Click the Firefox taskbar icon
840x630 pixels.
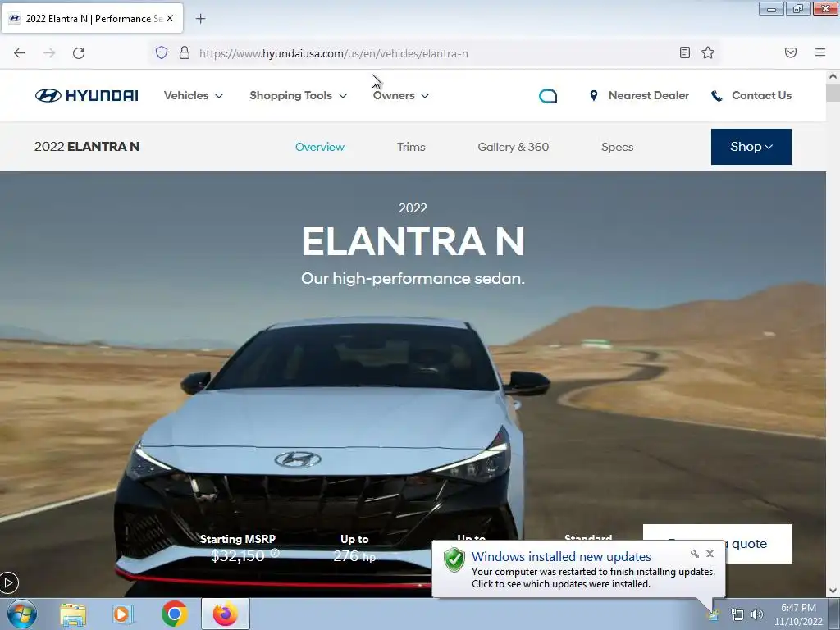[226, 614]
